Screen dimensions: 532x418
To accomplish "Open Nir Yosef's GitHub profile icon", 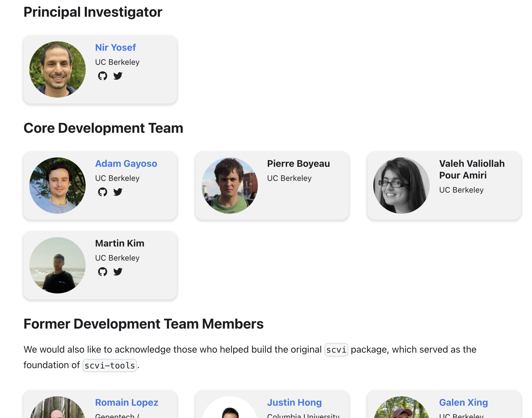I will click(103, 76).
